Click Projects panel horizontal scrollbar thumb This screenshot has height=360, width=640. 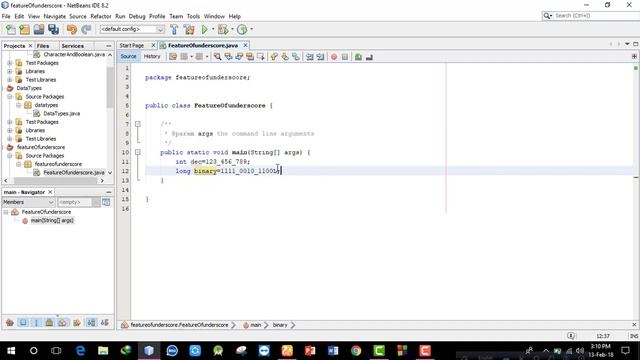pos(55,180)
